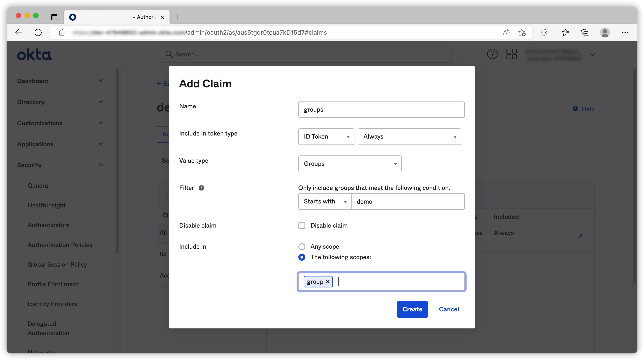Click the Filter help question-mark icon

(201, 188)
